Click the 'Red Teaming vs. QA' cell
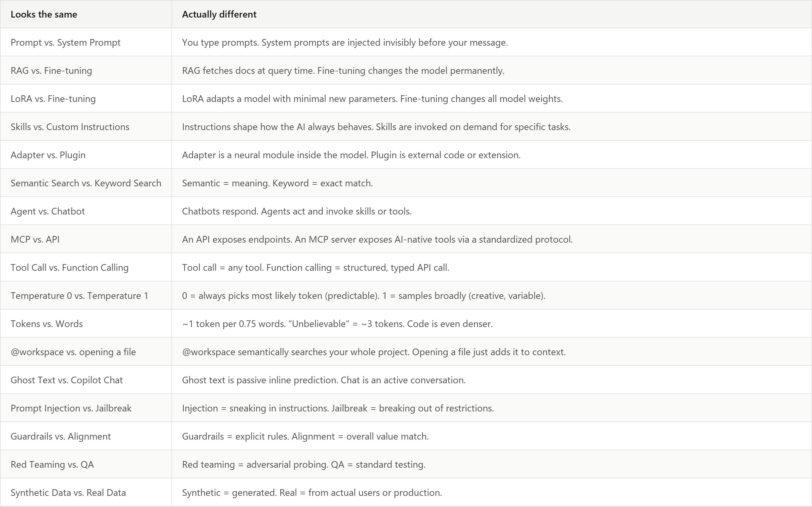 click(x=86, y=465)
